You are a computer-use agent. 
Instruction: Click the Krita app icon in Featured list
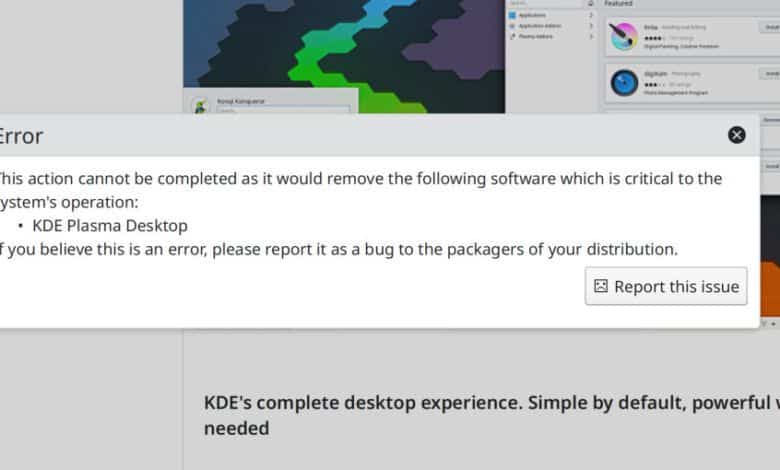(x=624, y=36)
